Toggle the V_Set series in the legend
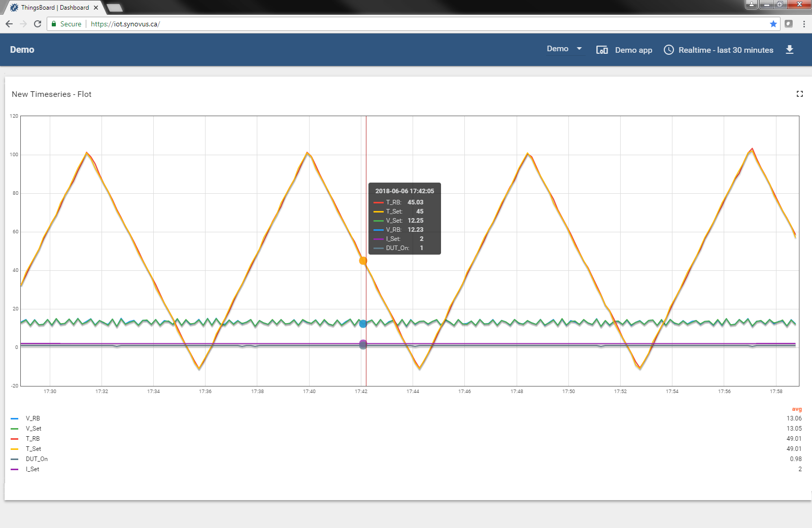812x528 pixels. 34,429
